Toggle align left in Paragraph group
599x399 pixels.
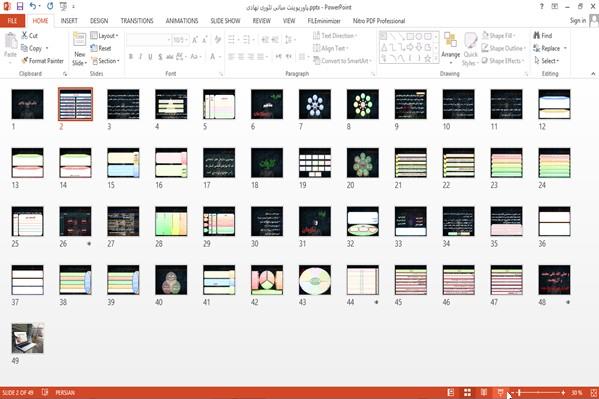point(231,57)
